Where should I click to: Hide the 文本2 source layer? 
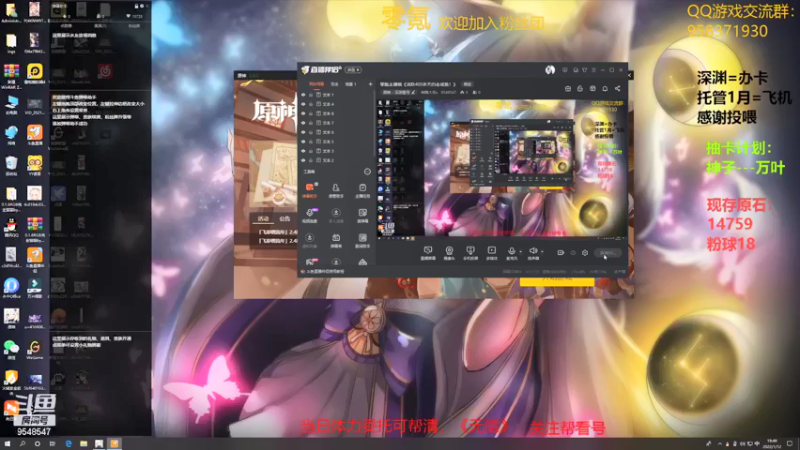pyautogui.click(x=303, y=160)
